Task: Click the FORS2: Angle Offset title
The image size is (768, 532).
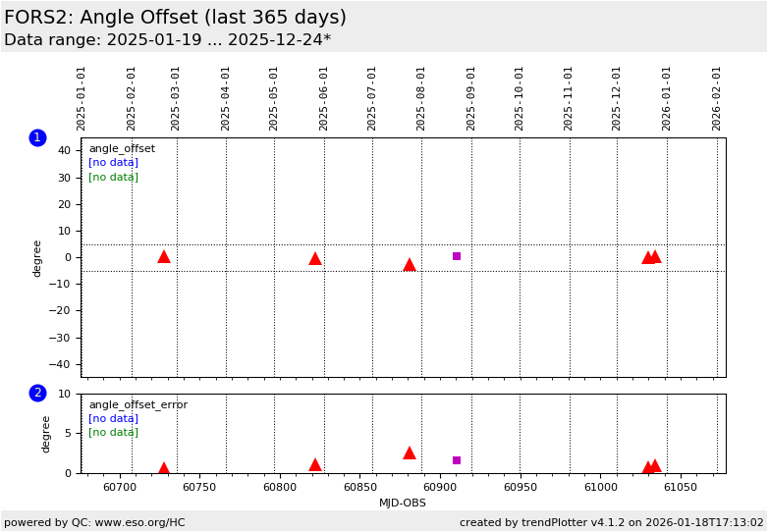Action: click(x=175, y=18)
